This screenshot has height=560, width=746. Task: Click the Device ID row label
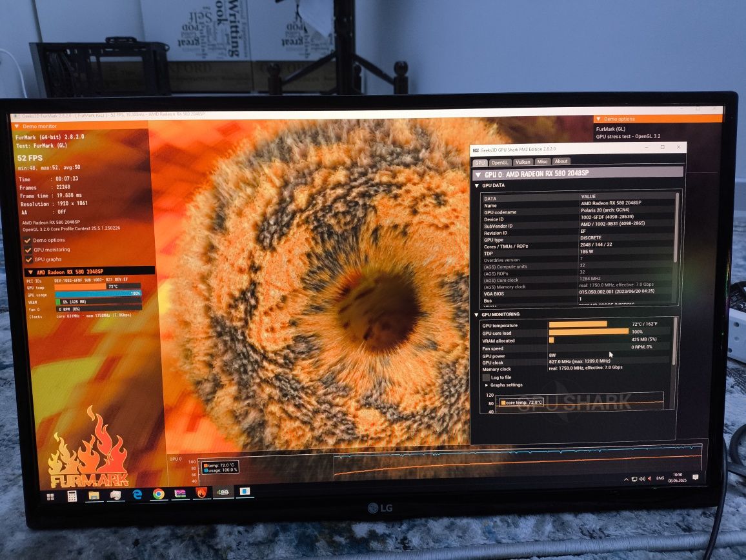click(494, 219)
